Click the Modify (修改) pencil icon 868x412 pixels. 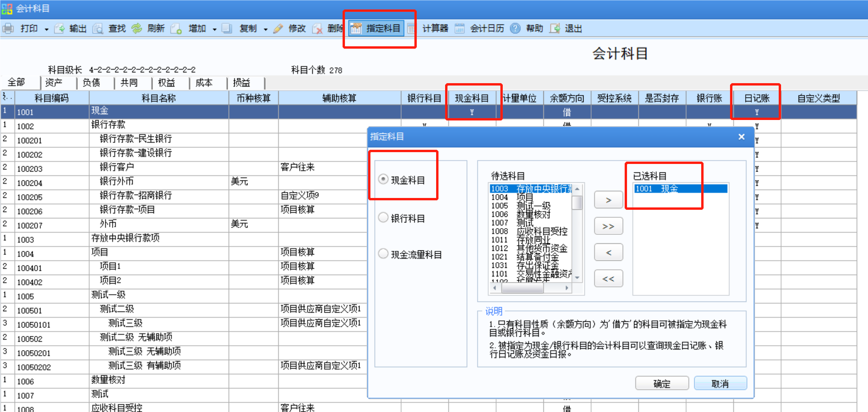point(279,28)
